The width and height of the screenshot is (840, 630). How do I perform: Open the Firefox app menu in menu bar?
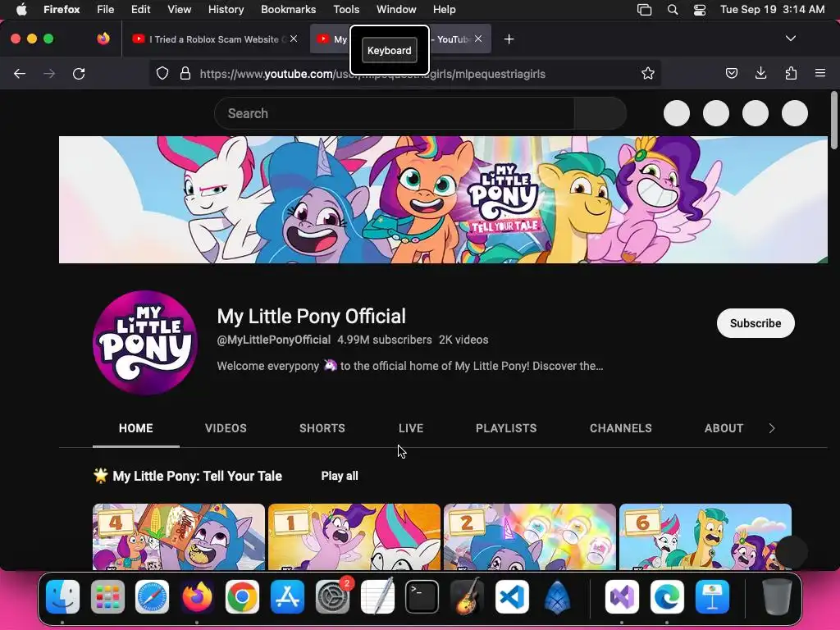pyautogui.click(x=62, y=10)
